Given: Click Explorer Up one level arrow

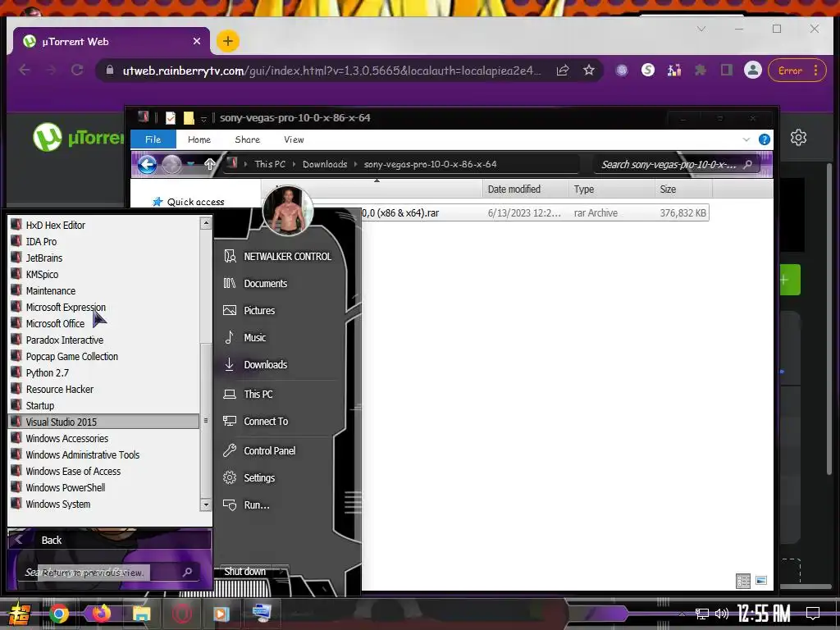Looking at the screenshot, I should 210,164.
